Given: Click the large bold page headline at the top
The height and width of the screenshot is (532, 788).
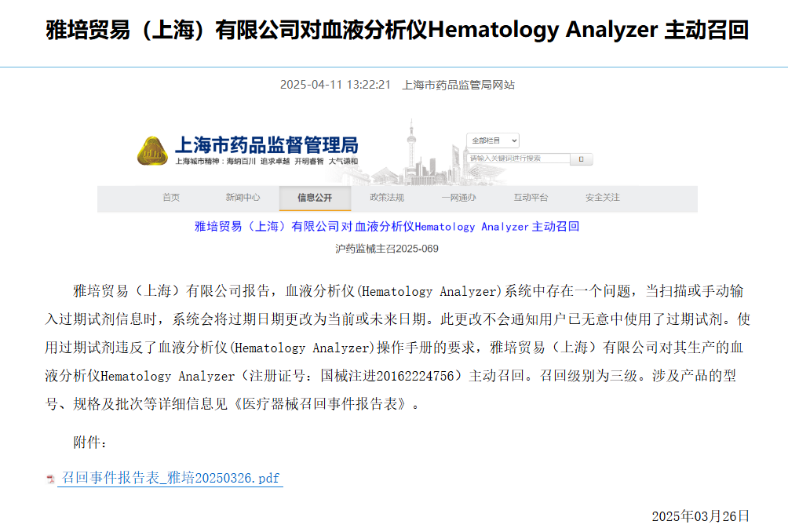Looking at the screenshot, I should [397, 30].
